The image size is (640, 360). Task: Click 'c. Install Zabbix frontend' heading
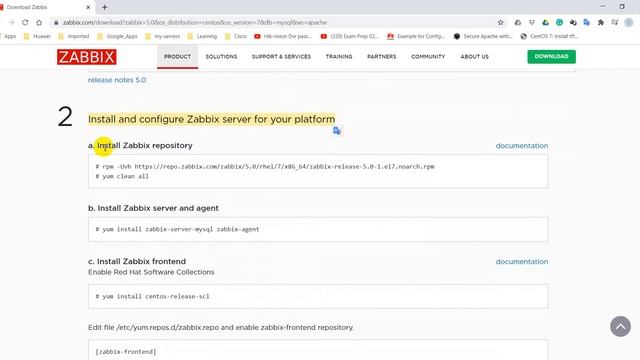[x=137, y=261]
